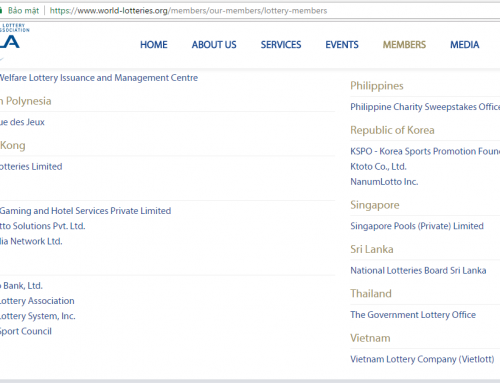Click the 'Kong' country heading
This screenshot has height=383, width=500.
[x=13, y=146]
